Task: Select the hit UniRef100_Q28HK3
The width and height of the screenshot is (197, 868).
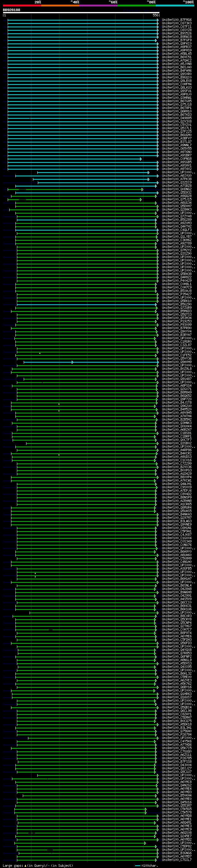Action: [x=177, y=210]
